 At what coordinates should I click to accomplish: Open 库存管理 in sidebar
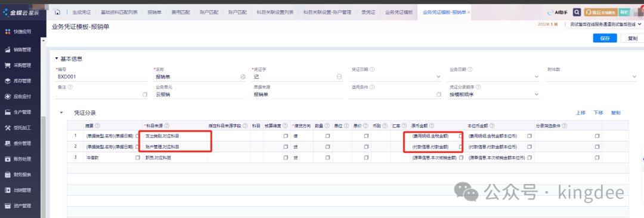click(18, 81)
